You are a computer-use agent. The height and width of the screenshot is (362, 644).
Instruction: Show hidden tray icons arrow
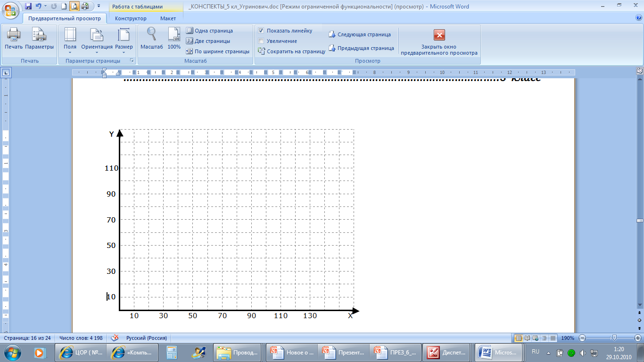click(549, 352)
